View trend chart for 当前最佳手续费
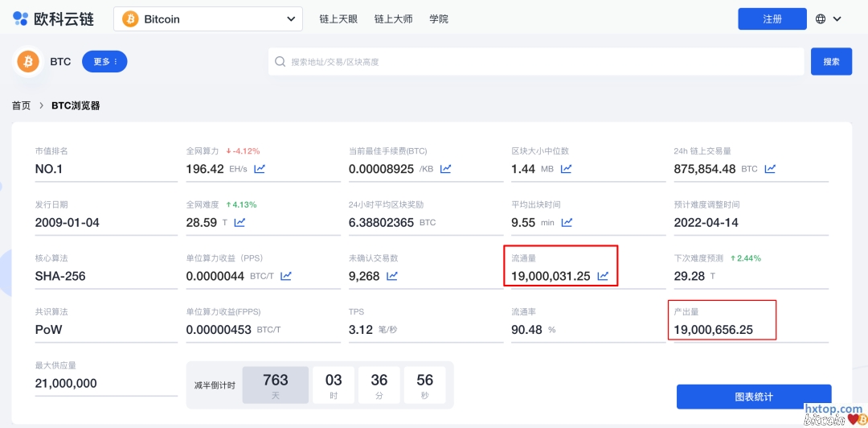The width and height of the screenshot is (868, 428). 445,169
